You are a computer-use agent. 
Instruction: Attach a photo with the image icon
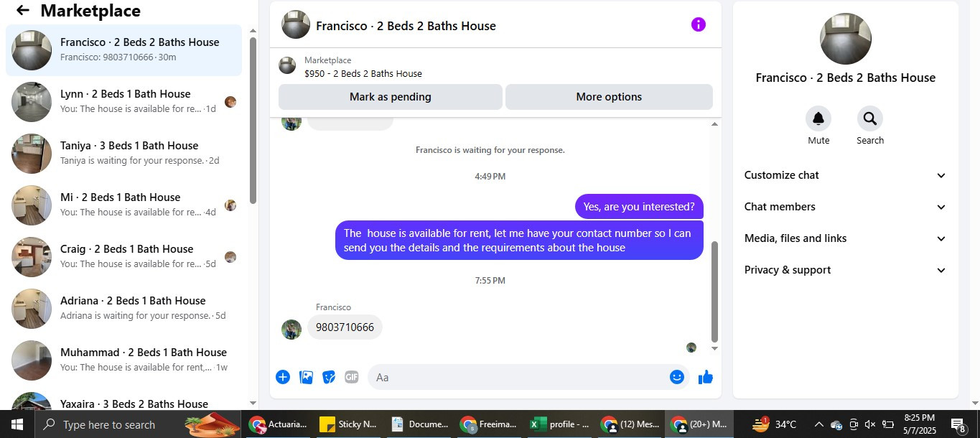(x=306, y=377)
